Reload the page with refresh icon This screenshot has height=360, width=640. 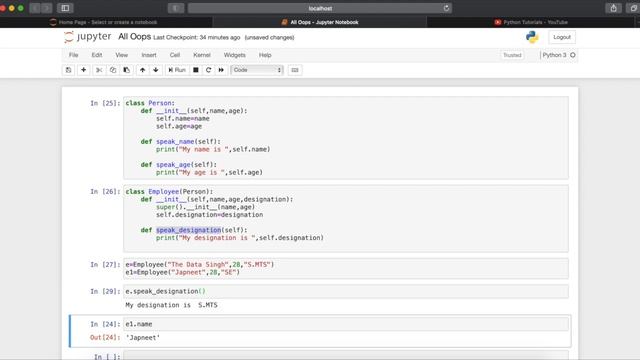pyautogui.click(x=446, y=8)
